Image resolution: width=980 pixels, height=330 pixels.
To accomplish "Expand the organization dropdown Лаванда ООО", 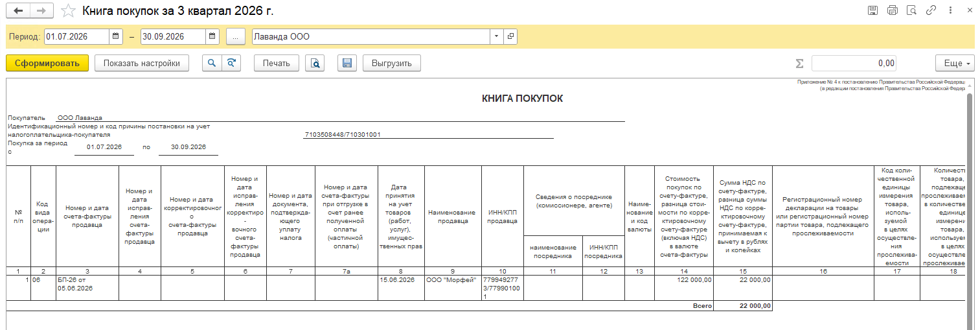I will point(497,37).
